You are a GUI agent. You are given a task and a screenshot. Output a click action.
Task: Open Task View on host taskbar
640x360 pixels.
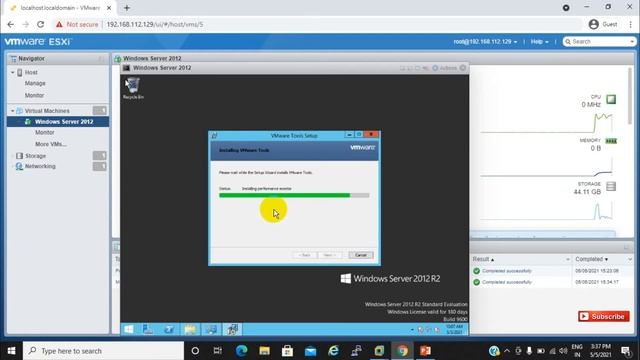pos(218,351)
